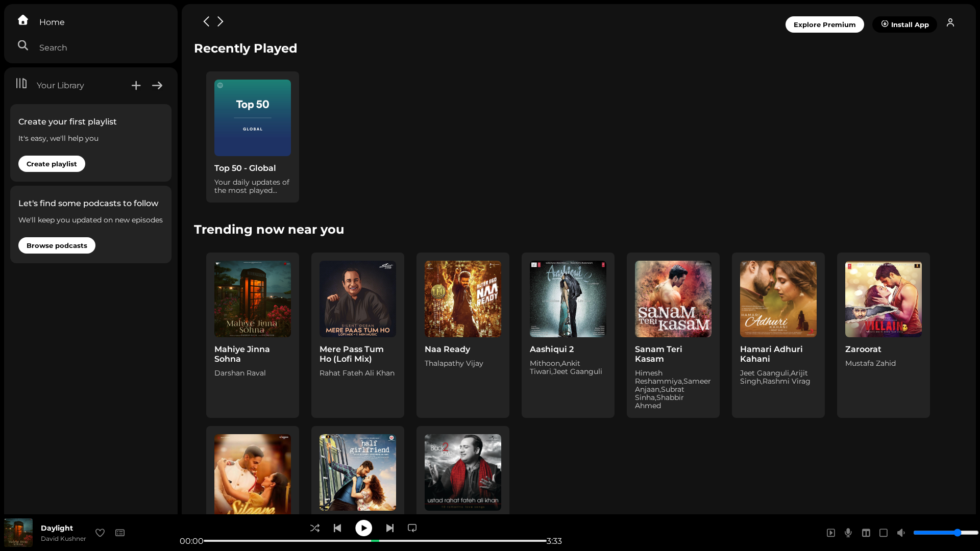Select Your Library label
The height and width of the screenshot is (551, 980).
coord(60,85)
